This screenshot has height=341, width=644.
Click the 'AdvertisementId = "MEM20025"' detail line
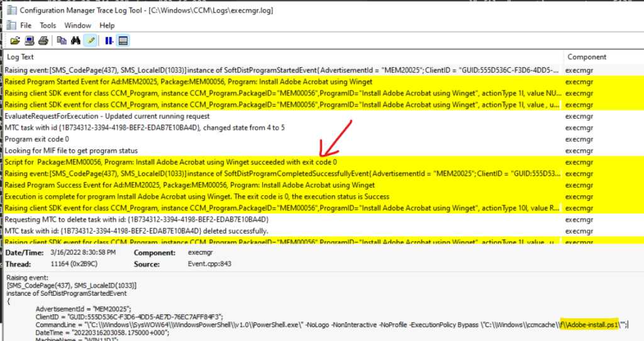coord(84,309)
